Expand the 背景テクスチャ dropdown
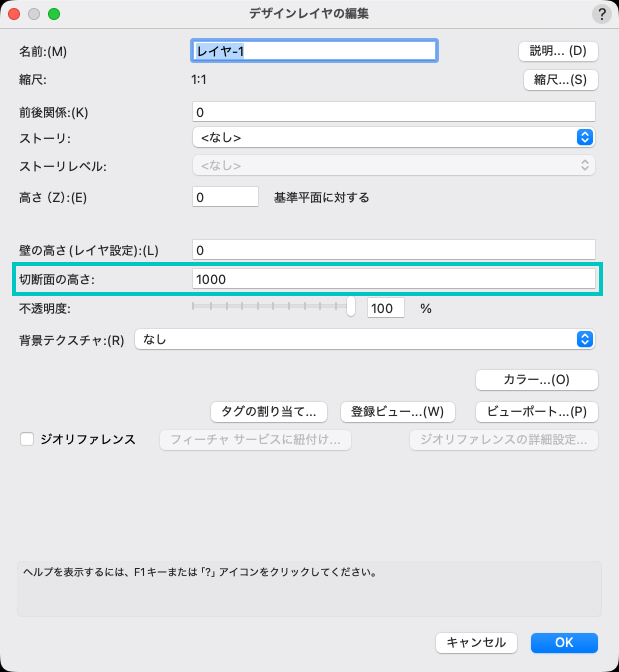 pos(365,340)
